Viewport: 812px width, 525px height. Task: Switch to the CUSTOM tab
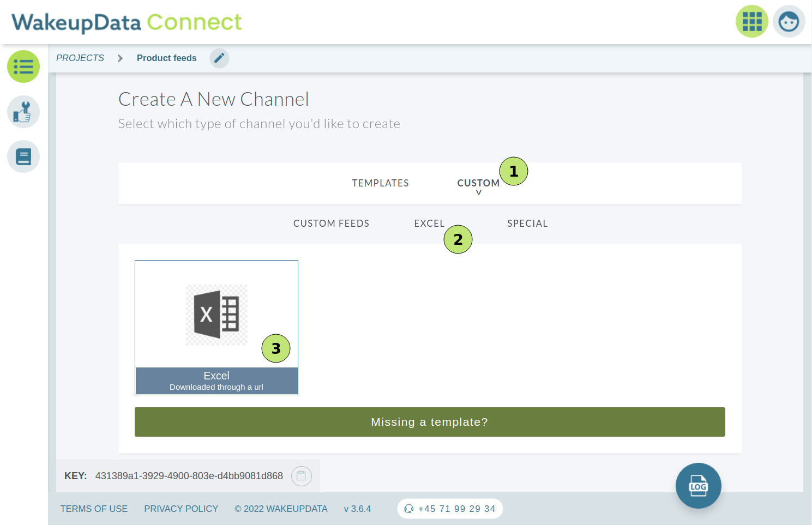[x=478, y=183]
